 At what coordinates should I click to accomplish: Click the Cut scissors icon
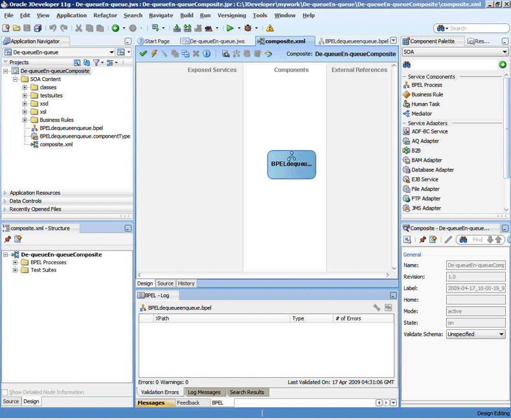[78, 28]
